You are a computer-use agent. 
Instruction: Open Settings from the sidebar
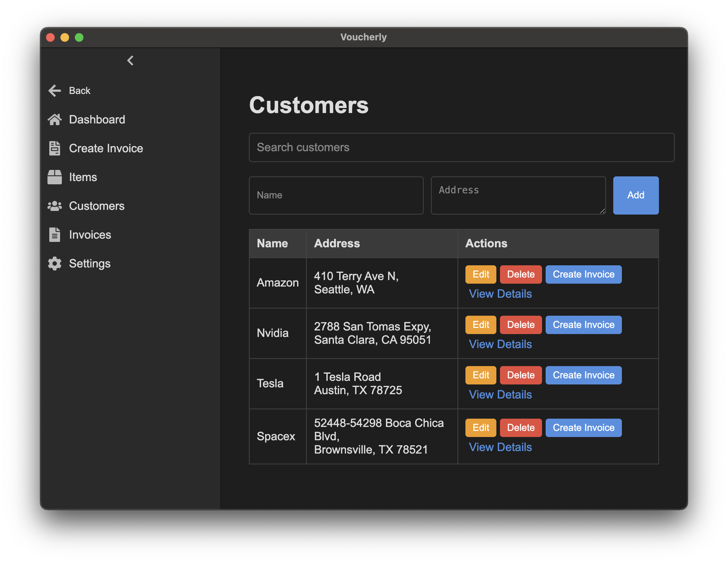pyautogui.click(x=90, y=264)
